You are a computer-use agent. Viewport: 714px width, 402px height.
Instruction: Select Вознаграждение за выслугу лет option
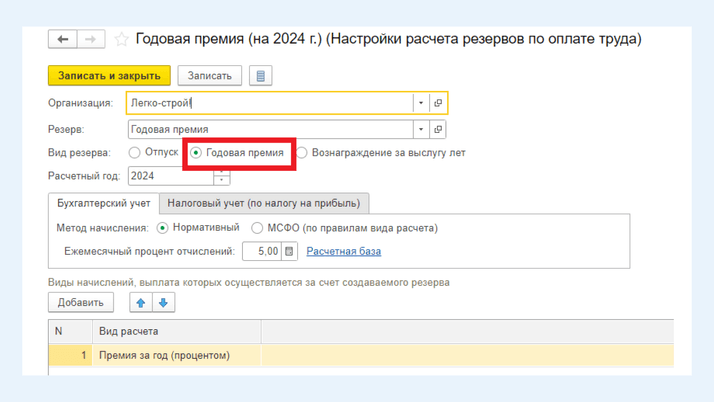click(381, 153)
